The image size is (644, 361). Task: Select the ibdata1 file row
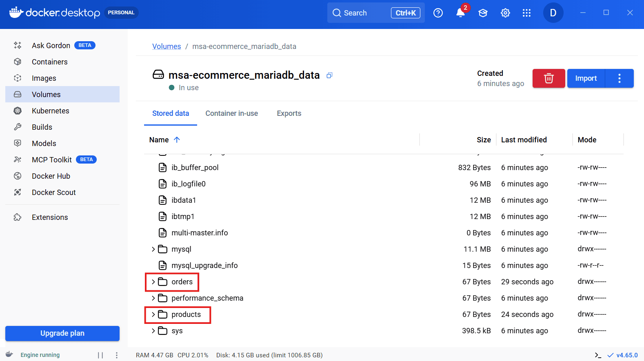(x=384, y=200)
